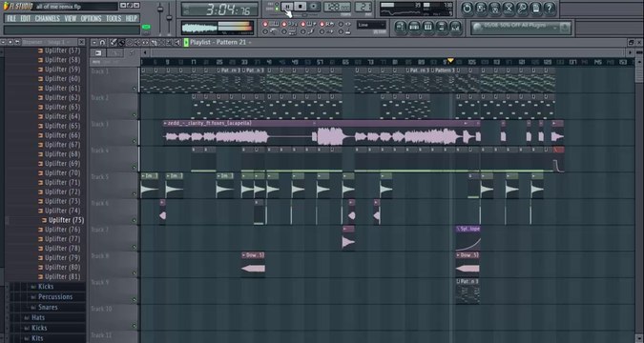The width and height of the screenshot is (644, 343).
Task: Toggle mute switch on Track 9
Action: (x=135, y=299)
